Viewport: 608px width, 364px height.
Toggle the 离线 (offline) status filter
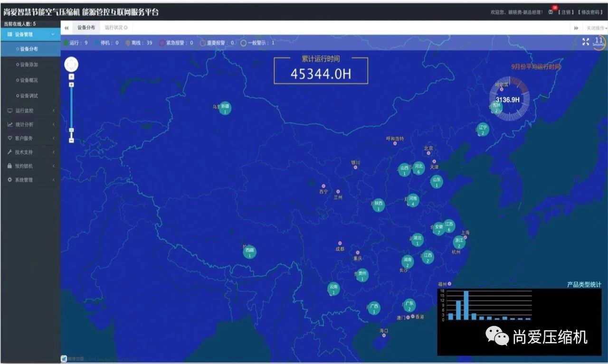[139, 43]
